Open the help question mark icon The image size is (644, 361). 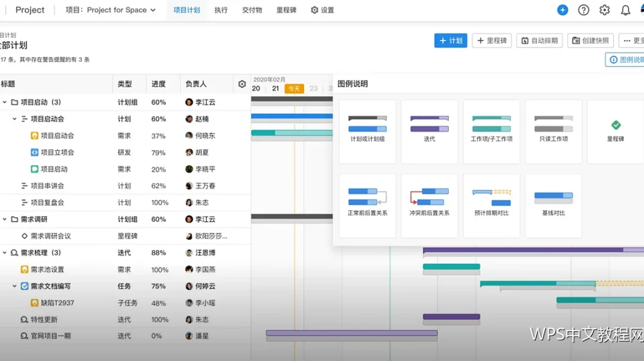click(583, 10)
